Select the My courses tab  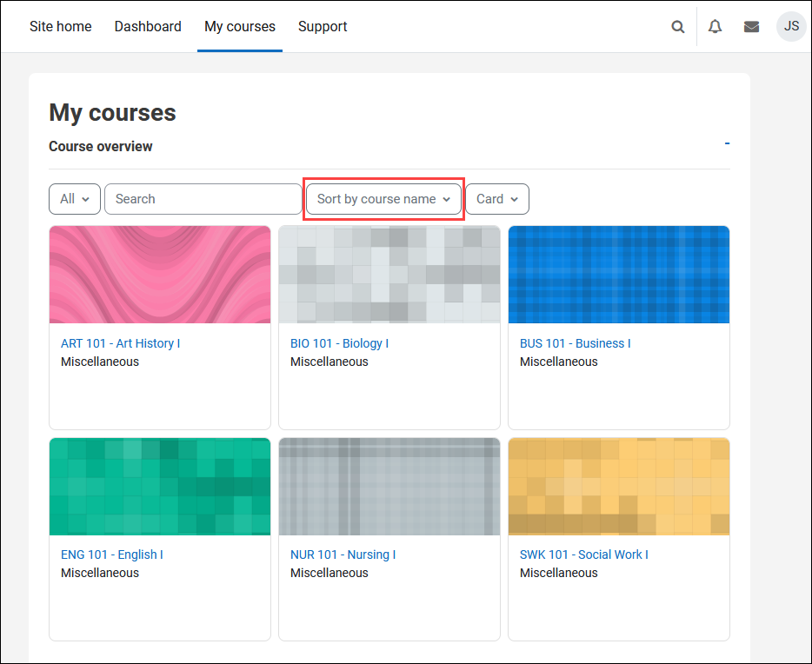[x=240, y=26]
